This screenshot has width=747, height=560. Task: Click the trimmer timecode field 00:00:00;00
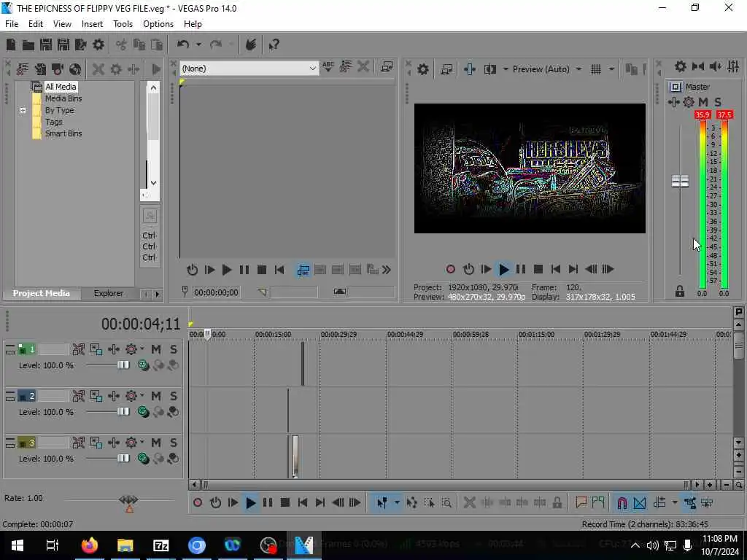tap(216, 292)
